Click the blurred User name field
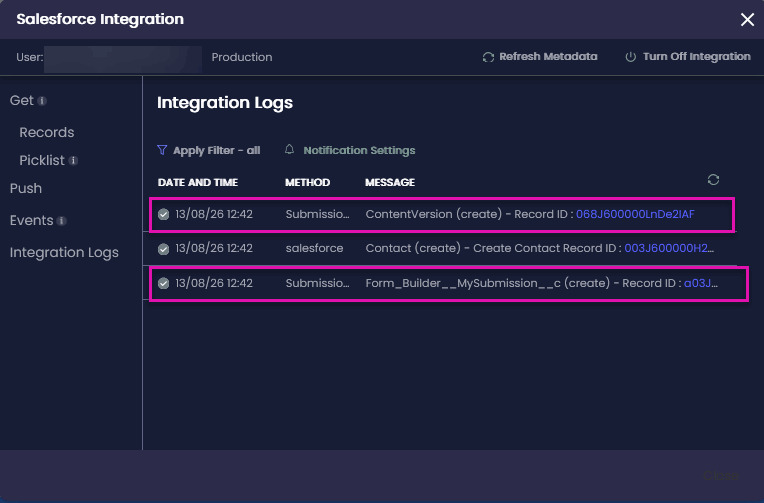The image size is (764, 503). tap(123, 59)
